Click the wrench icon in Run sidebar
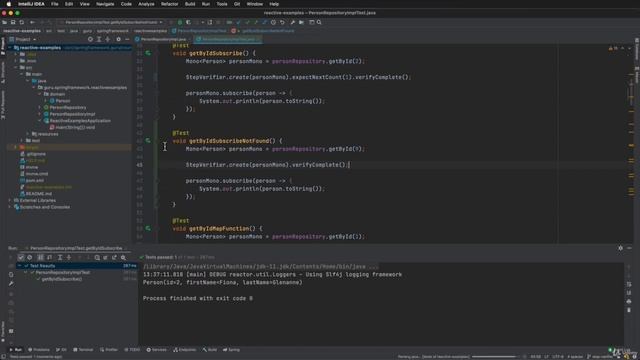This screenshot has height=360, width=640. pos(11,283)
